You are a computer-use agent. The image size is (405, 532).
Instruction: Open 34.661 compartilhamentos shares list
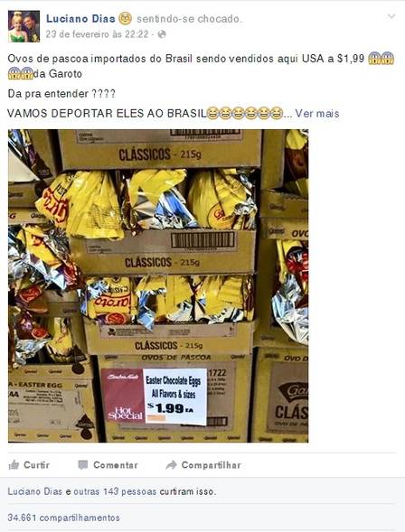[x=64, y=518]
